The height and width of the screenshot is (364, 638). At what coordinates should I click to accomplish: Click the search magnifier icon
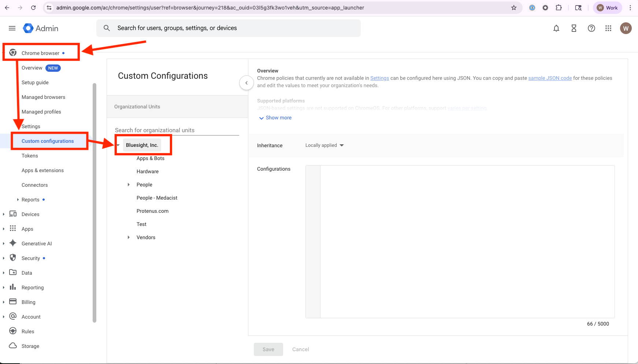point(107,28)
